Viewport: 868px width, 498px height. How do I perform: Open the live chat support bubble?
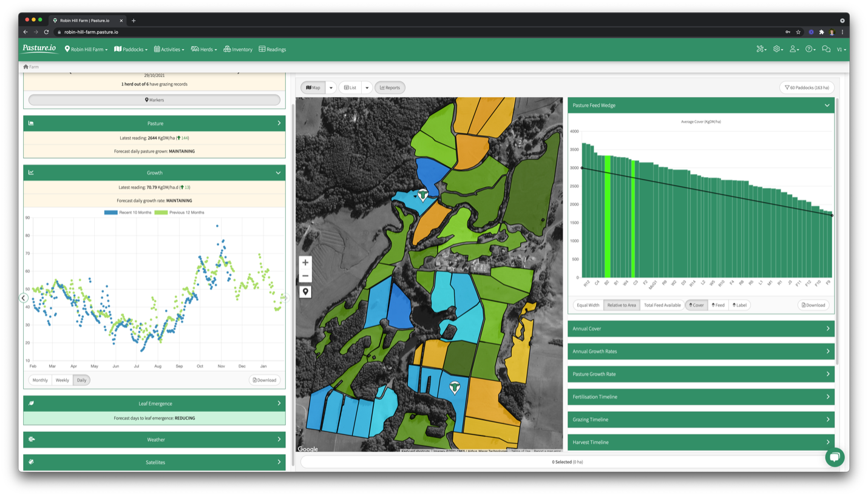pos(835,457)
